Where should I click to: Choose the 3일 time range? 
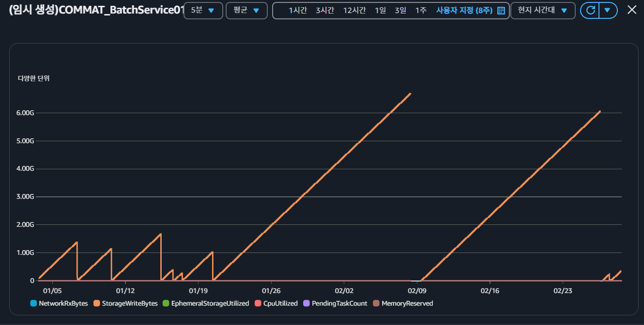coord(400,11)
